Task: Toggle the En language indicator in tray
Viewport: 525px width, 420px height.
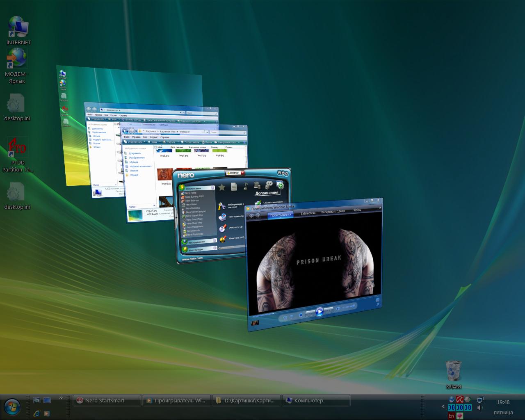Action: [451, 415]
